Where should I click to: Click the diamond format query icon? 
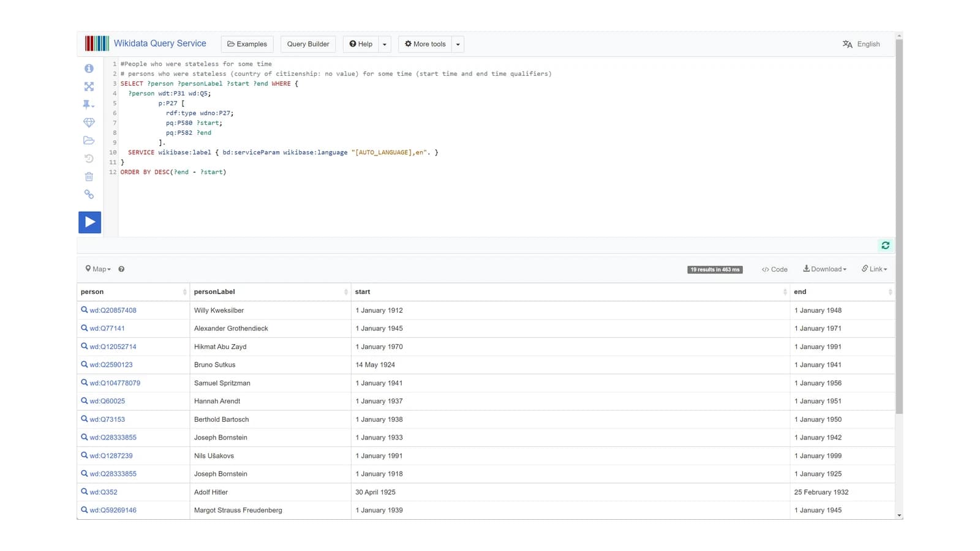click(89, 122)
